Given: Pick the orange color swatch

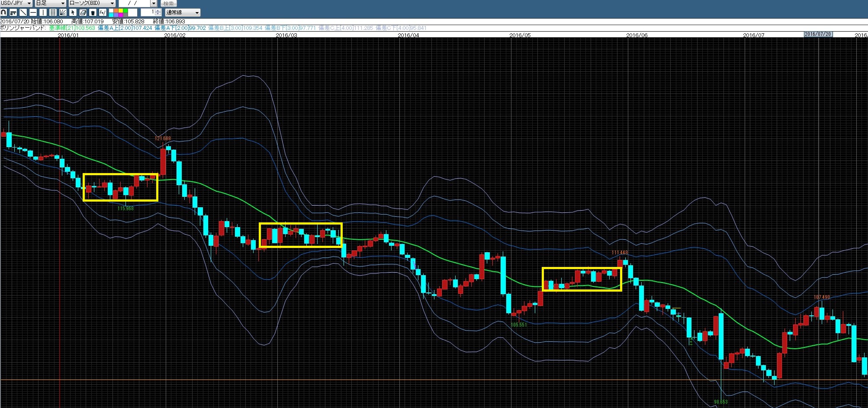Looking at the screenshot, I should pos(116,10).
